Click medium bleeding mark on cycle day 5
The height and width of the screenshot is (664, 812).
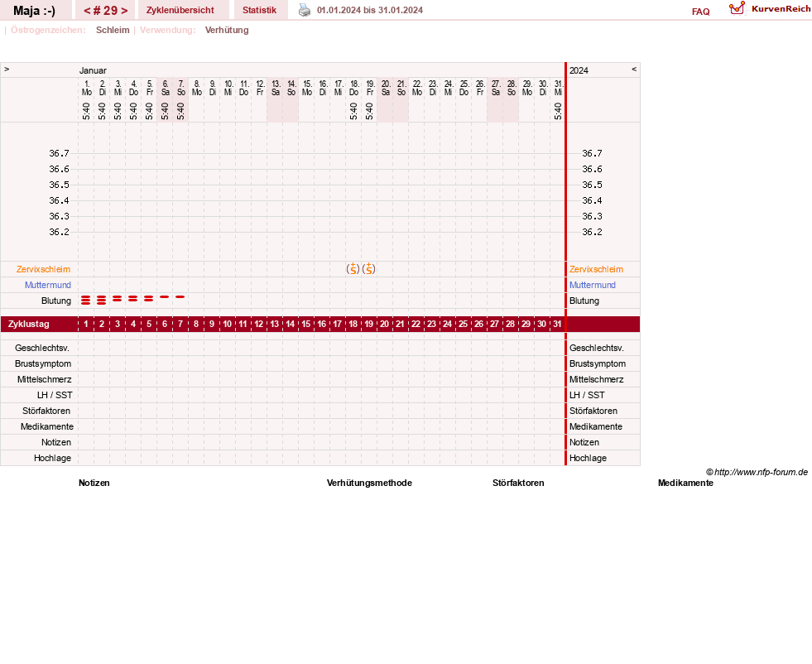point(149,298)
